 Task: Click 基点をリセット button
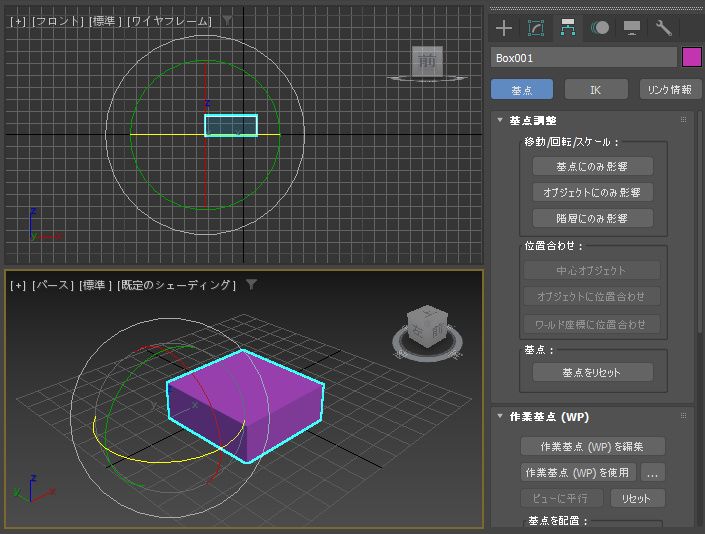593,372
